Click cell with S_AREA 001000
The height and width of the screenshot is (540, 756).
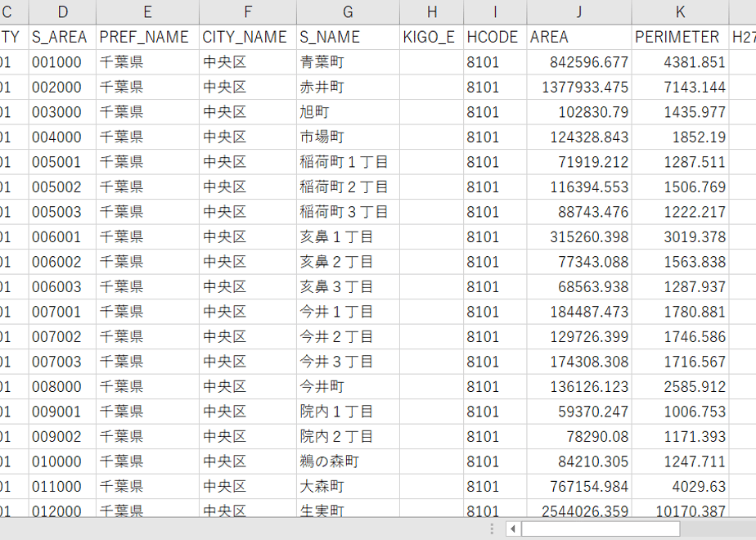63,62
